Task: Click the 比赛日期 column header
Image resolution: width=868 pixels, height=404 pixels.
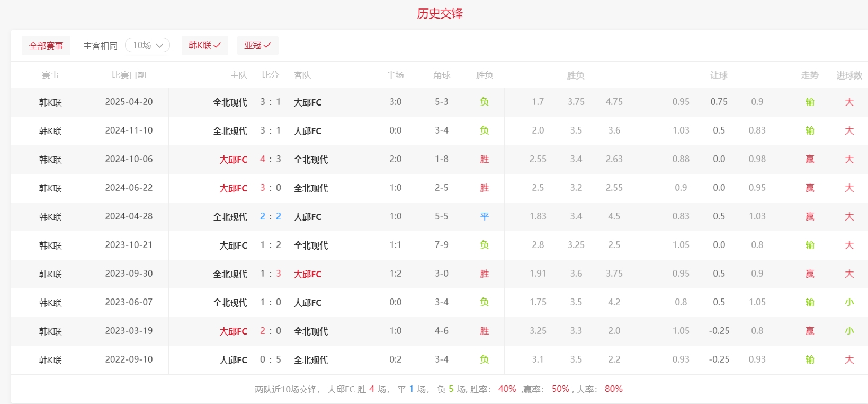Action: pyautogui.click(x=129, y=75)
